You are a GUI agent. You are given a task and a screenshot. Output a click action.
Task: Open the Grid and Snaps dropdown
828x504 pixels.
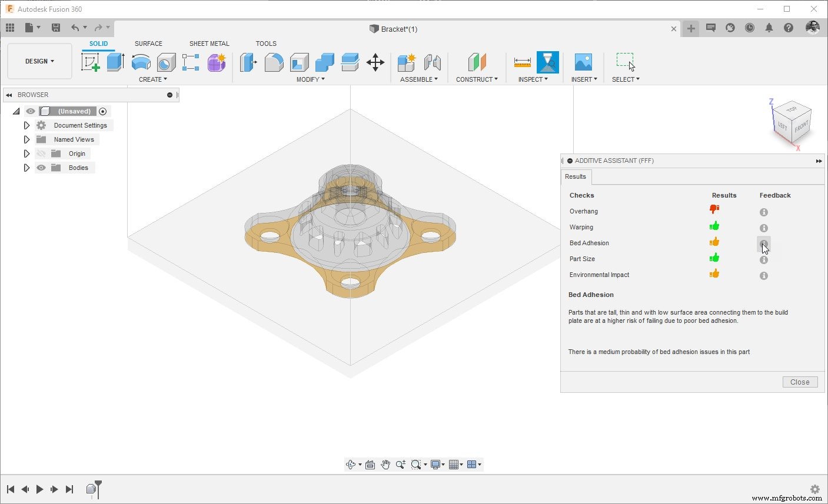pyautogui.click(x=455, y=464)
